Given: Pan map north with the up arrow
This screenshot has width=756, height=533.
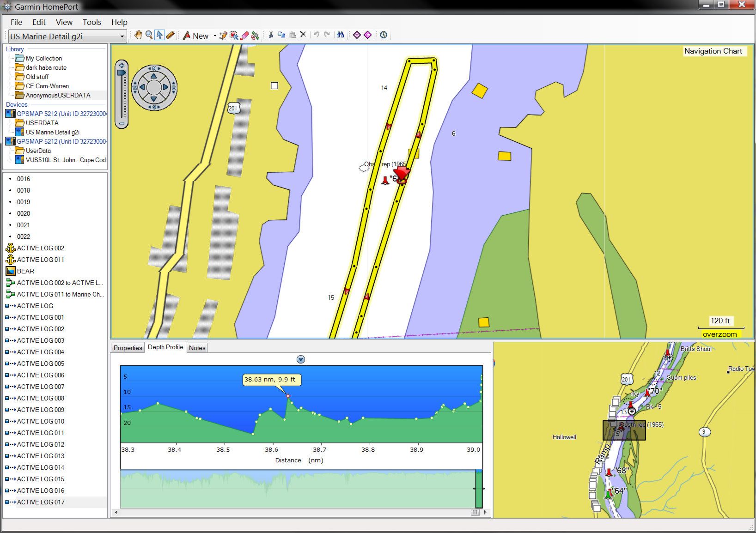Looking at the screenshot, I should [154, 76].
